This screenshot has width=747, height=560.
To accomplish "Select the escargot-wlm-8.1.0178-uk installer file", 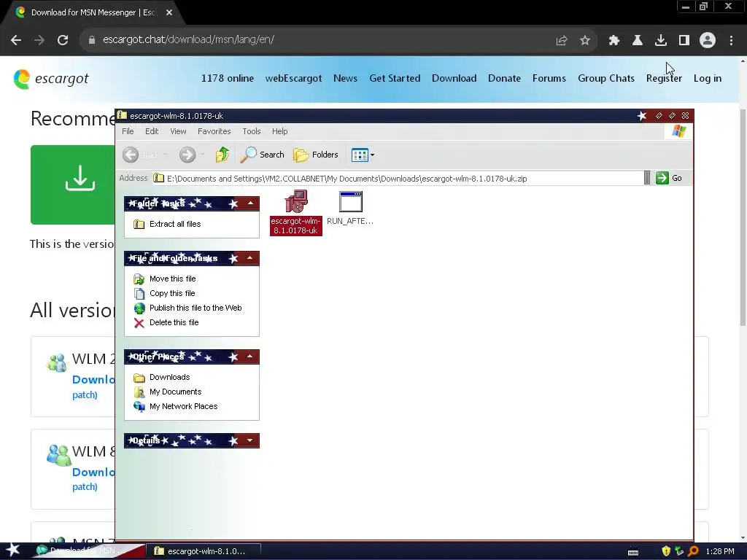I will 296,212.
